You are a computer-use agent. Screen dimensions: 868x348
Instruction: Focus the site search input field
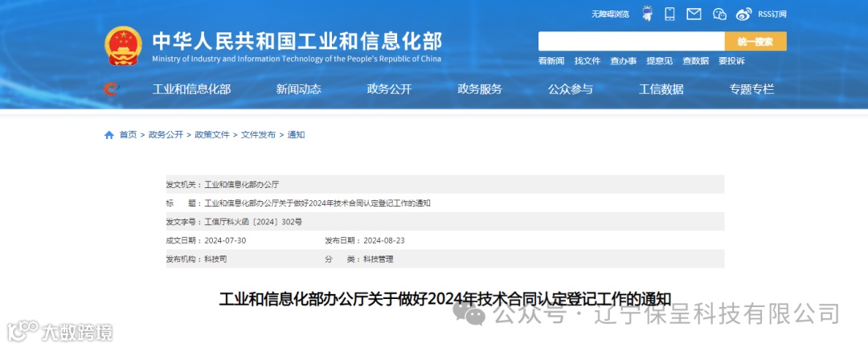[x=632, y=42]
